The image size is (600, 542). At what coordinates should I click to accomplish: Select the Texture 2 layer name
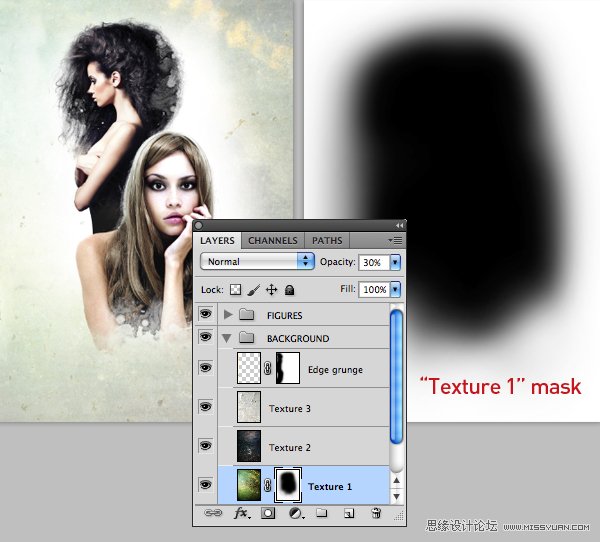290,447
